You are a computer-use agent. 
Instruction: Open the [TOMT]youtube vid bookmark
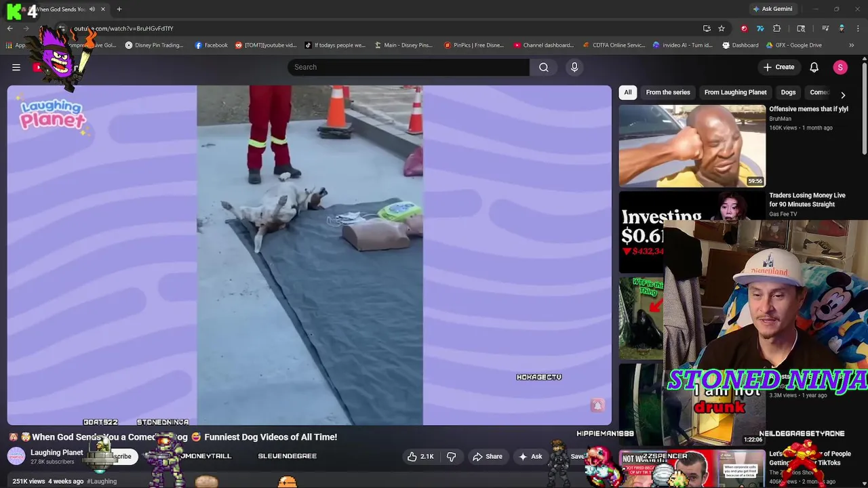coord(266,45)
